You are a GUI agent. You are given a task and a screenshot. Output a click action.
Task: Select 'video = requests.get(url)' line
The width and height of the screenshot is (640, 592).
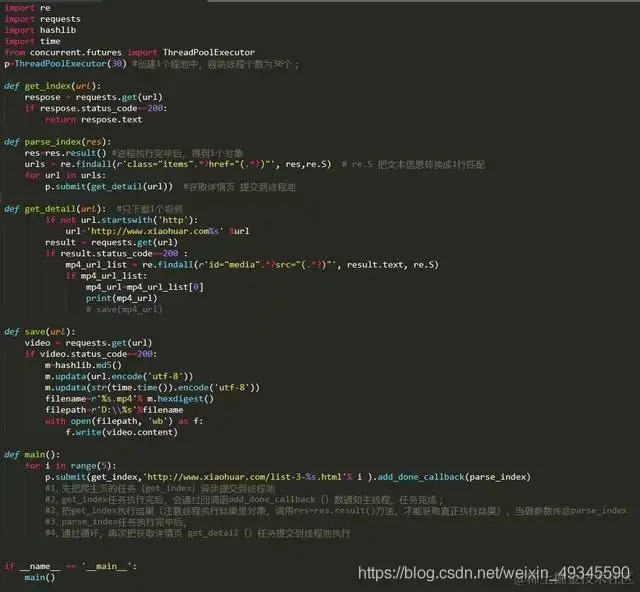coord(88,343)
